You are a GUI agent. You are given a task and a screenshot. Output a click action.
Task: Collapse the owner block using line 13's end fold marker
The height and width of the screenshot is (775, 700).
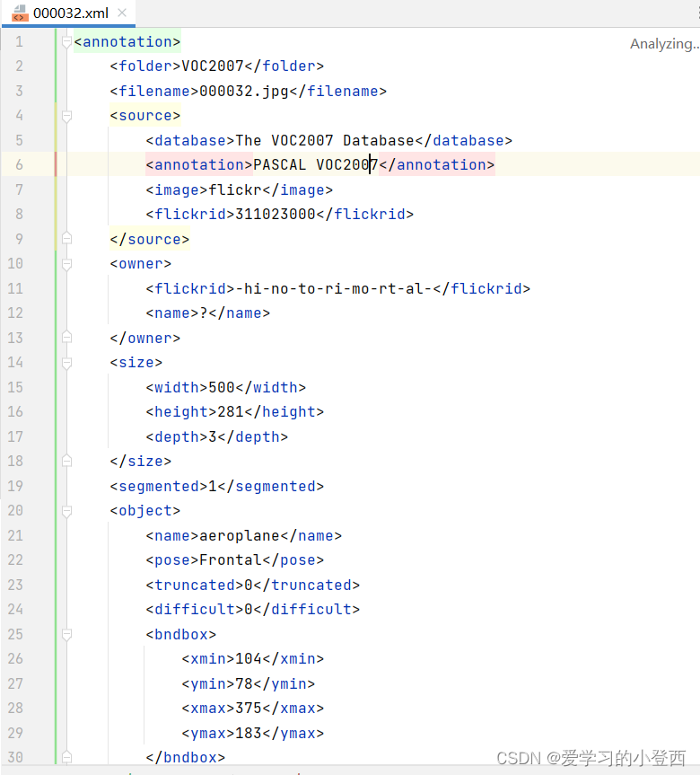click(66, 338)
